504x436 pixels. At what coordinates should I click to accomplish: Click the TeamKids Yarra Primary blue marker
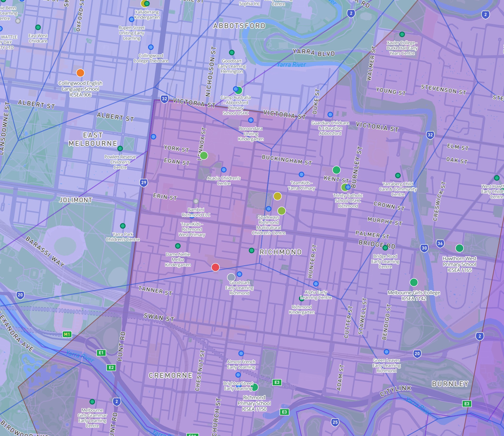[301, 174]
